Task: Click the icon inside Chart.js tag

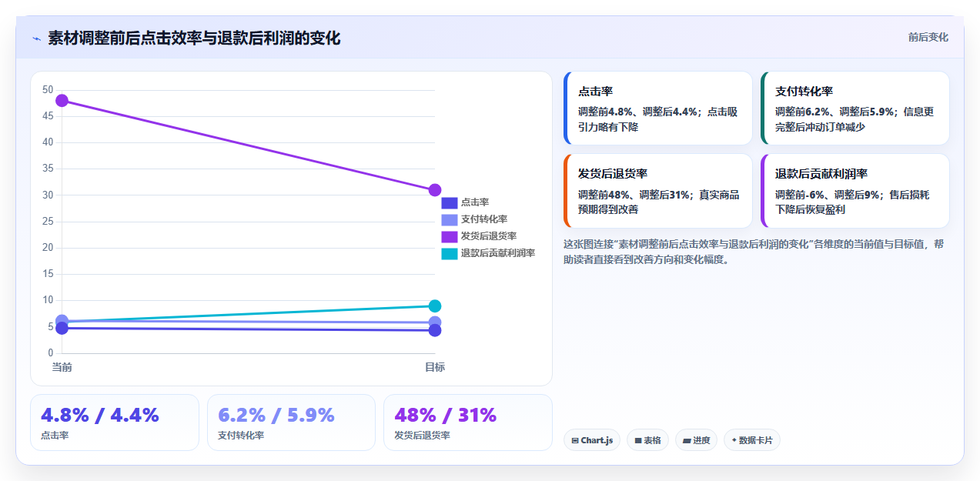Action: pyautogui.click(x=575, y=441)
